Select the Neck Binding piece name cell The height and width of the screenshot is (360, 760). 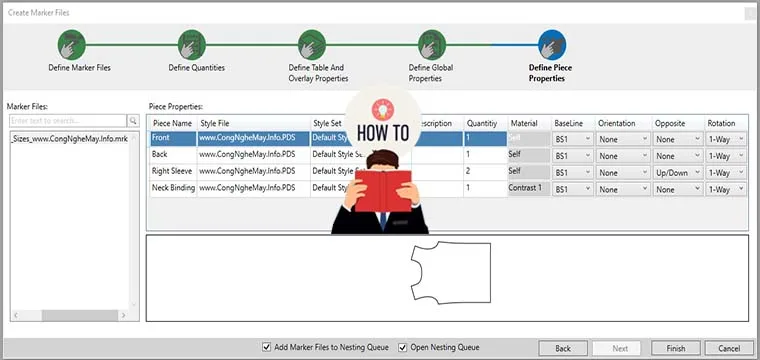point(174,188)
